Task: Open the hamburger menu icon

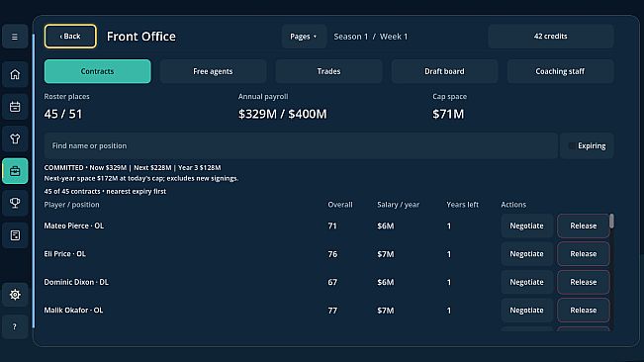Action: click(15, 37)
